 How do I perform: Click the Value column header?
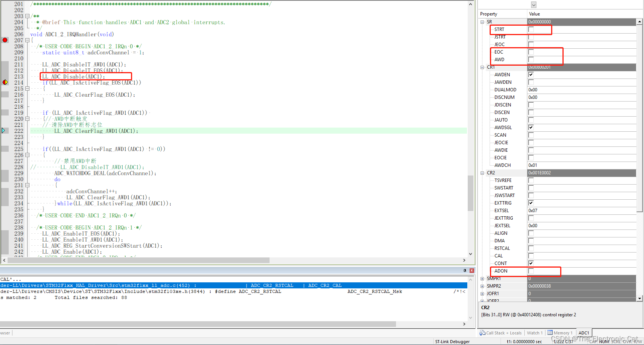(x=584, y=14)
